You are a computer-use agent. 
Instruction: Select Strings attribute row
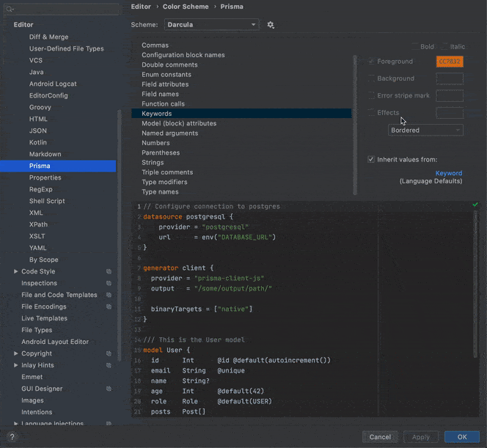pyautogui.click(x=241, y=162)
